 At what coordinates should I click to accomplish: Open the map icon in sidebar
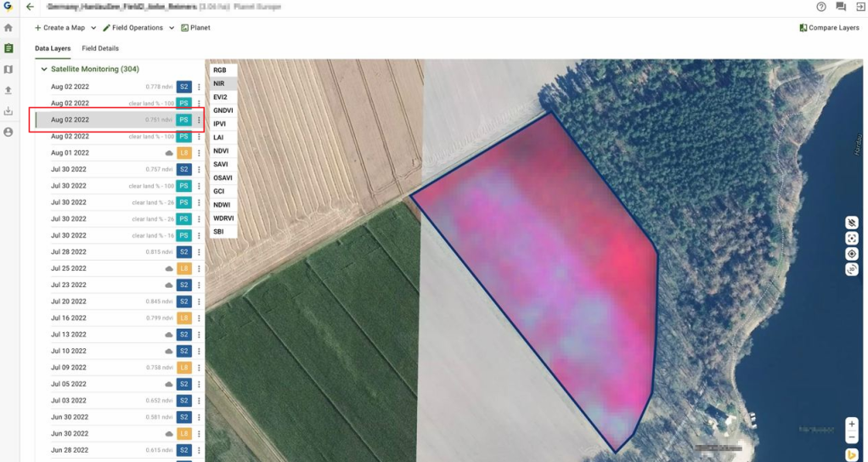[x=8, y=70]
